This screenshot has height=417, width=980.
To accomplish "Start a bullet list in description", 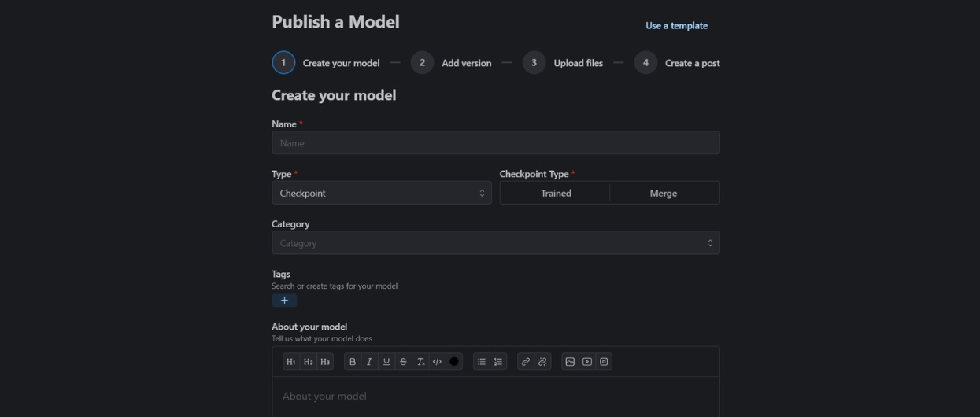I will pos(482,362).
